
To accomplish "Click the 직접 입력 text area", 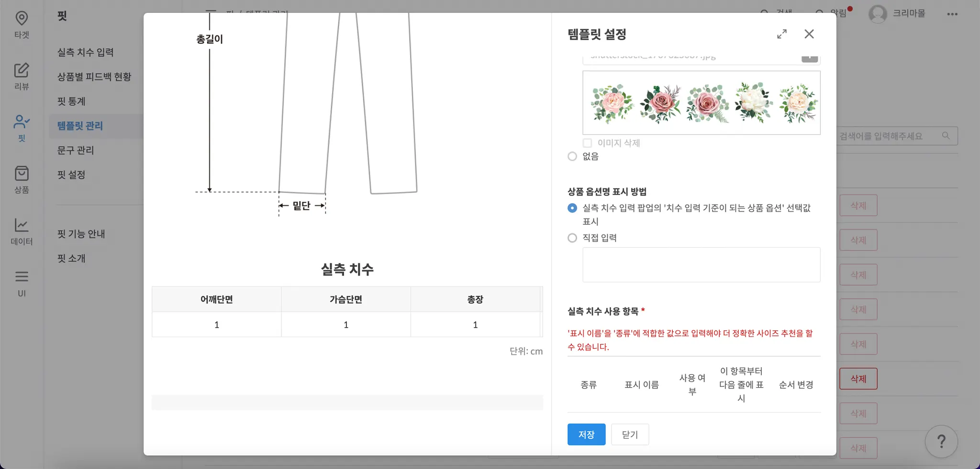I will click(x=701, y=264).
